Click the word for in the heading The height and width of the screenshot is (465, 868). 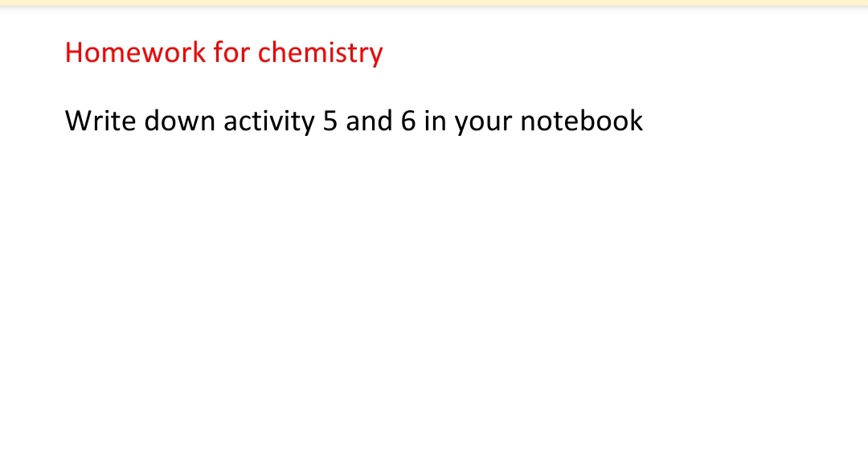click(x=231, y=53)
